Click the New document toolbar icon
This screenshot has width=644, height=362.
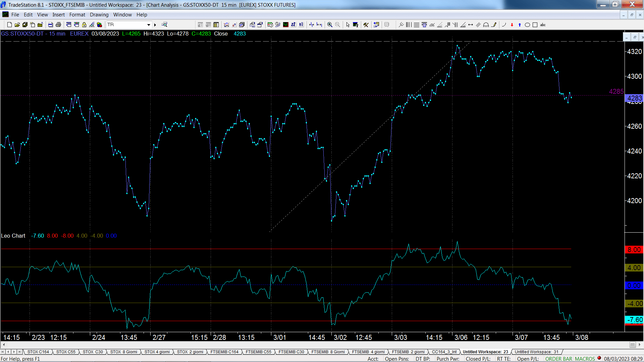9,25
